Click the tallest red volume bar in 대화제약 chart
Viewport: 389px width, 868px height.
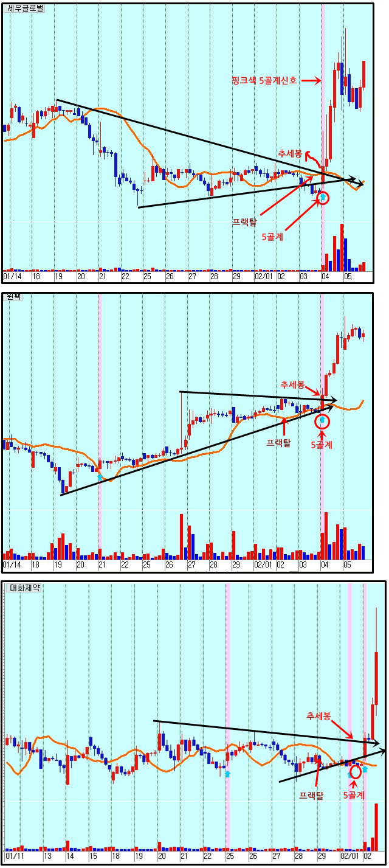pyautogui.click(x=376, y=827)
